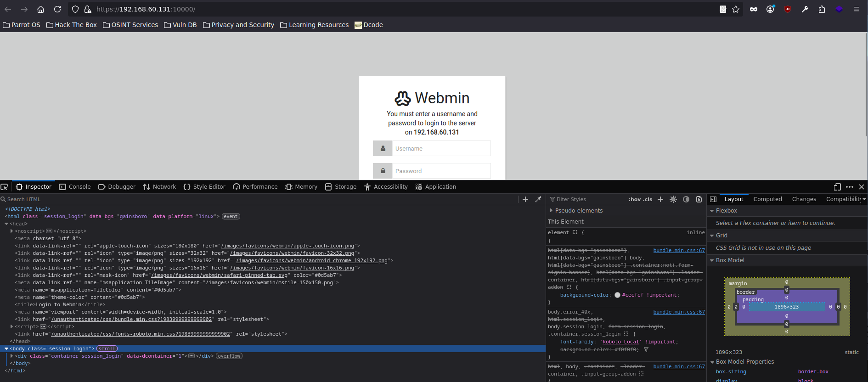Open the browser home page
This screenshot has width=868, height=382.
point(41,9)
